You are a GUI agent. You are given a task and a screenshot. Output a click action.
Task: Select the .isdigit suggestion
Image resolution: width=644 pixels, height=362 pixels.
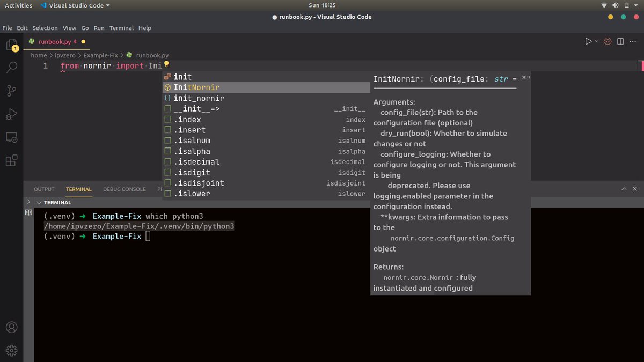tap(266, 172)
